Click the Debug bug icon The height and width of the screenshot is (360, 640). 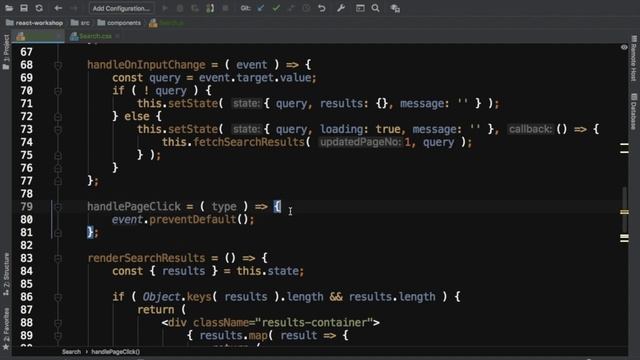(180, 8)
